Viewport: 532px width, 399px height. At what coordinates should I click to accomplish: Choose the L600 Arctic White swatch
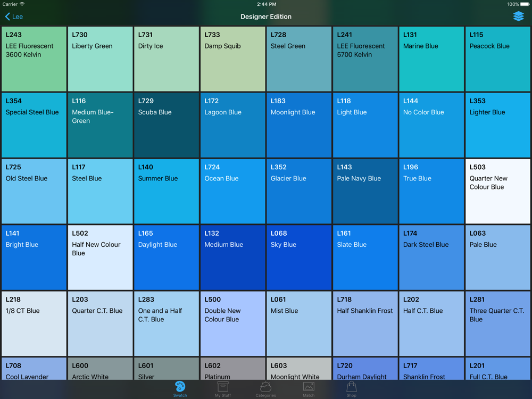100,369
